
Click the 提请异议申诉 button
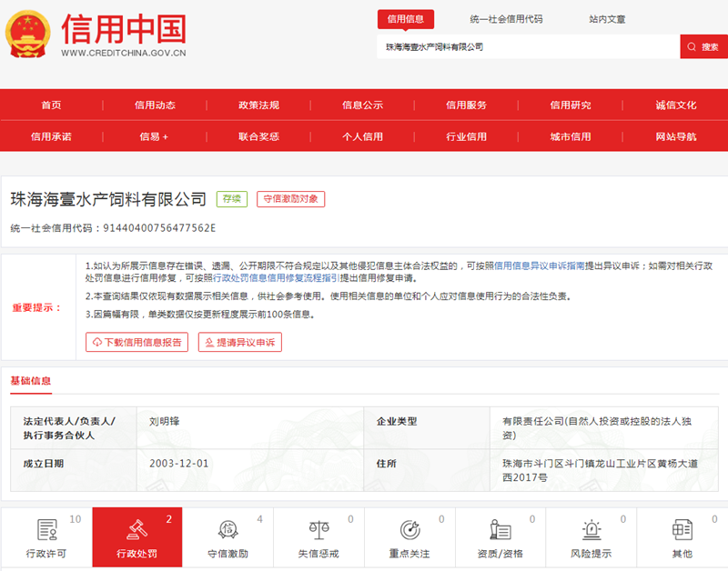(x=240, y=342)
